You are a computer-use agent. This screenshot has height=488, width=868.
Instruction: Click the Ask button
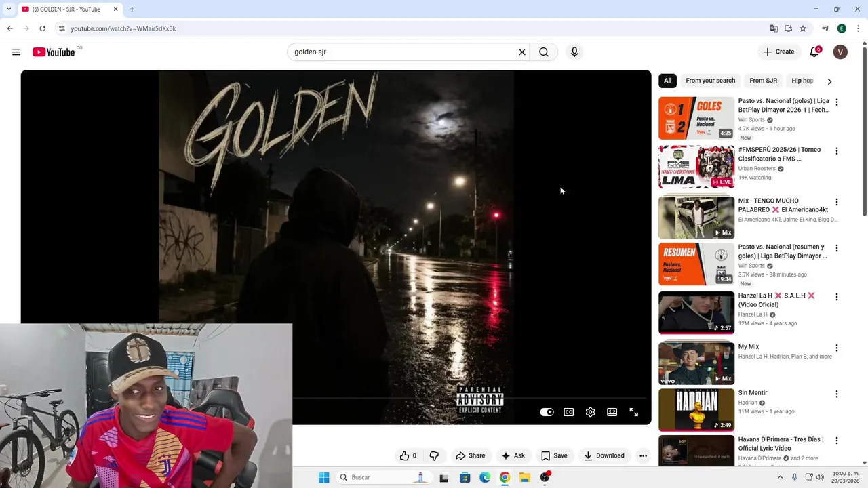(x=513, y=455)
